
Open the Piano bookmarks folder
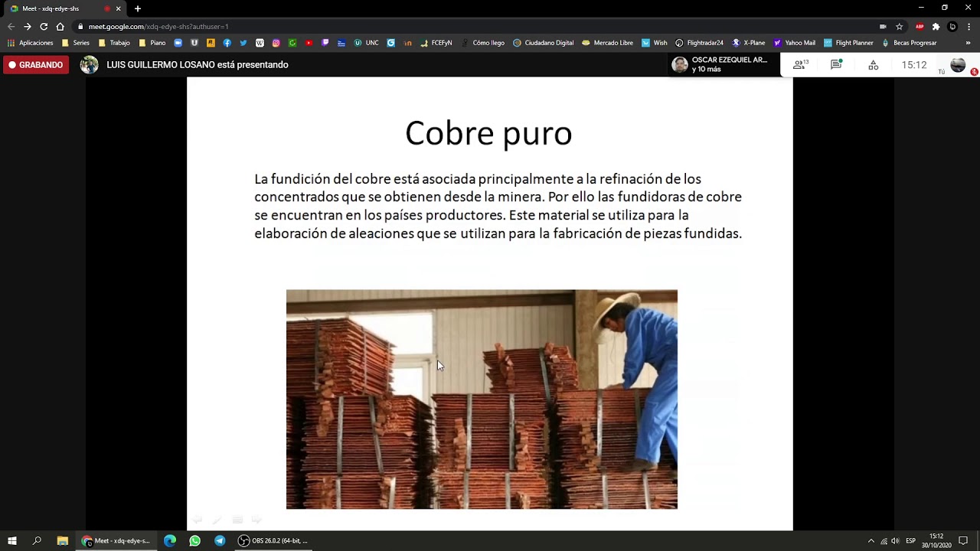click(152, 43)
